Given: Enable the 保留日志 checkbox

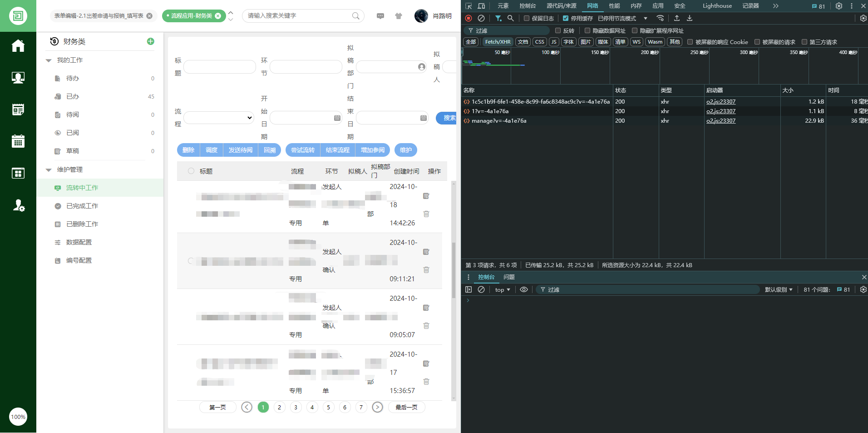Looking at the screenshot, I should (527, 18).
